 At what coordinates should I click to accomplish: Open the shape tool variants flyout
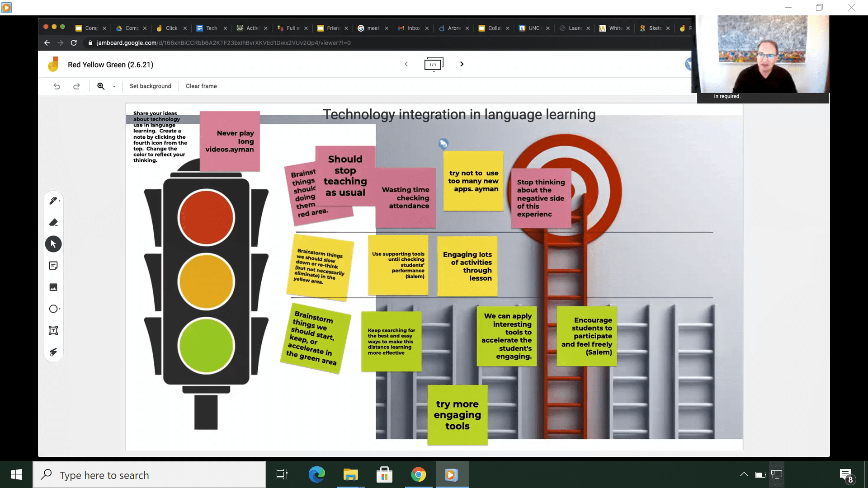click(60, 309)
